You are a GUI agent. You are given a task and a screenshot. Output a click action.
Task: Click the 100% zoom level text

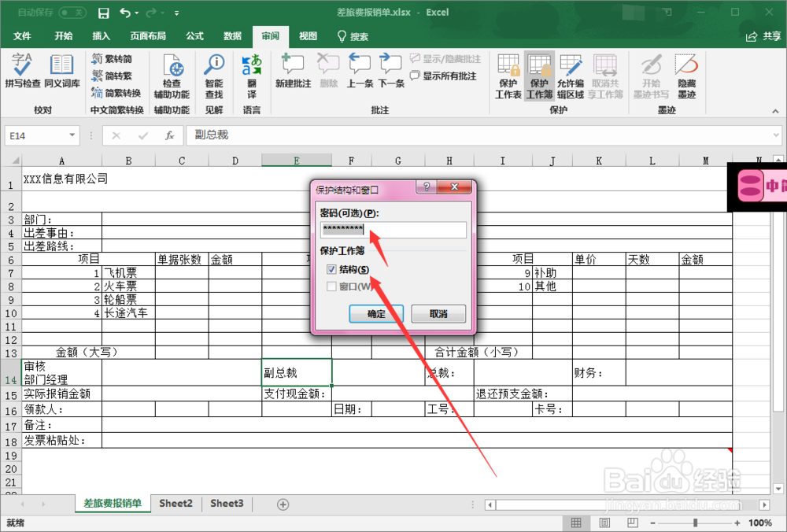[761, 523]
